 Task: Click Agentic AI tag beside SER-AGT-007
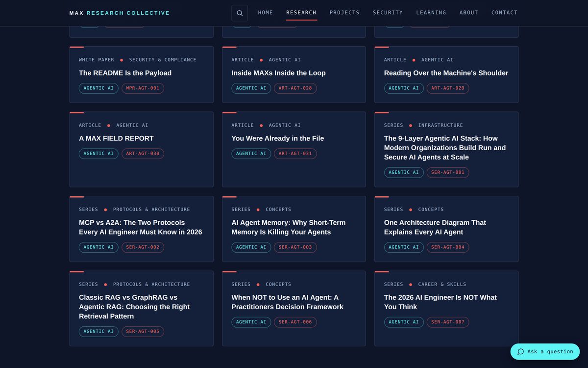(404, 322)
